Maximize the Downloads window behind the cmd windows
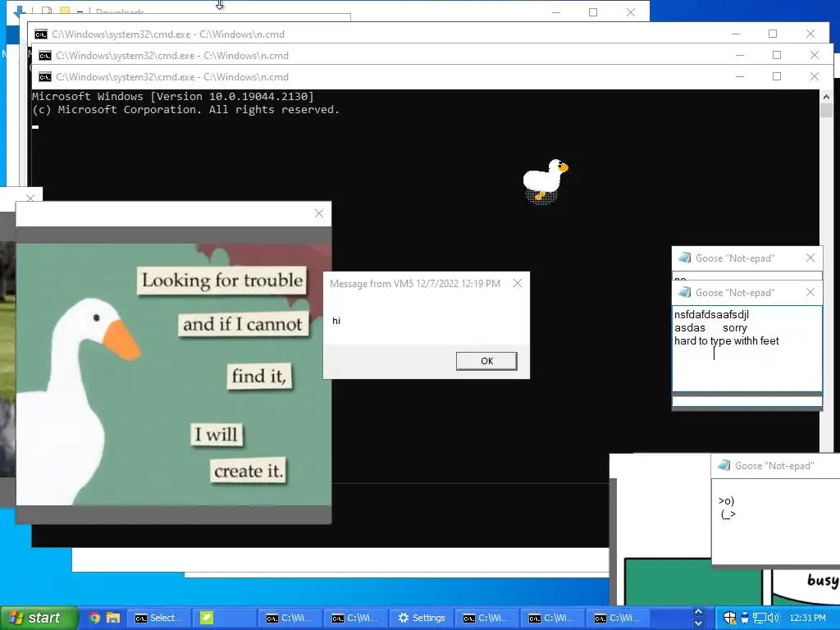Screen dimensions: 840x630 593,11
